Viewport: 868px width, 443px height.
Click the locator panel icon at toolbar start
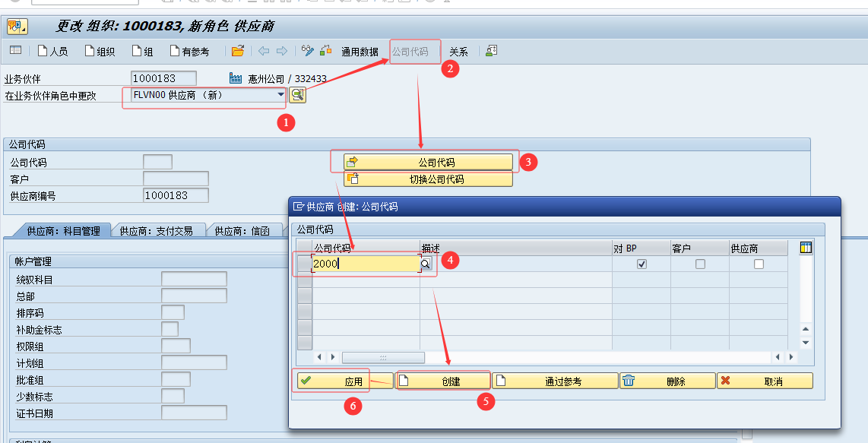point(15,51)
